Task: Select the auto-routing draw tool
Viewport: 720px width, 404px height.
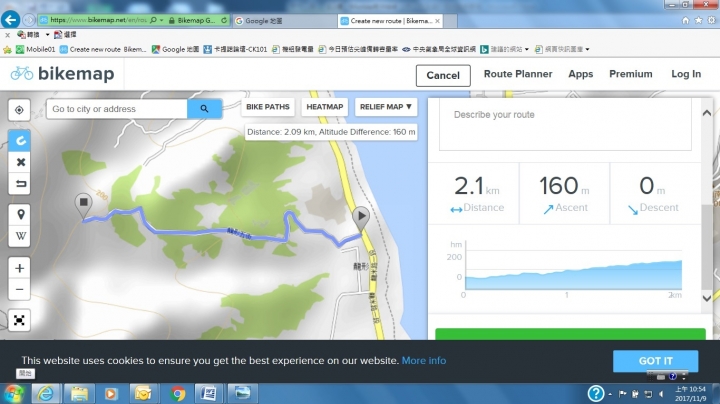Action: pos(19,140)
